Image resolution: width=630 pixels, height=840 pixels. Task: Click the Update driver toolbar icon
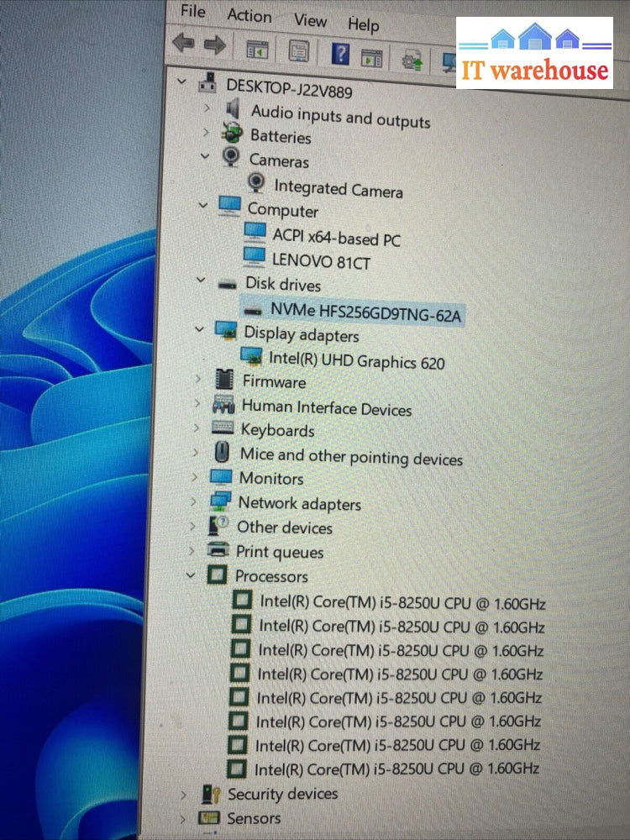[412, 60]
